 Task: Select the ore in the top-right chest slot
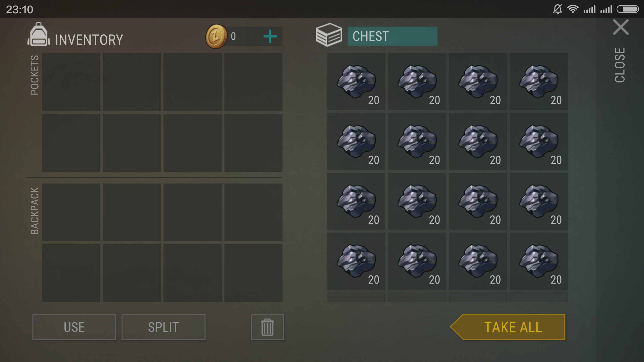(539, 81)
